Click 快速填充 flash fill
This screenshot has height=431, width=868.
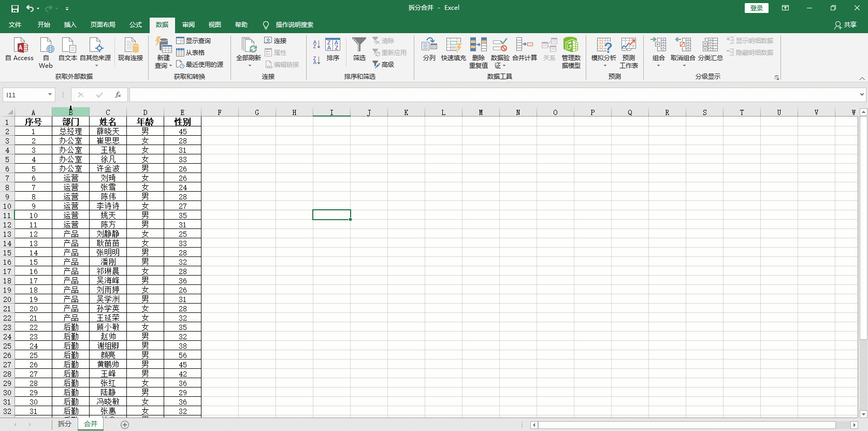(454, 50)
